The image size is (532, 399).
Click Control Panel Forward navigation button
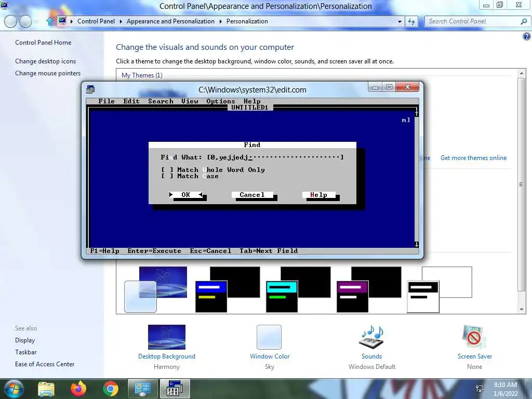(x=25, y=21)
